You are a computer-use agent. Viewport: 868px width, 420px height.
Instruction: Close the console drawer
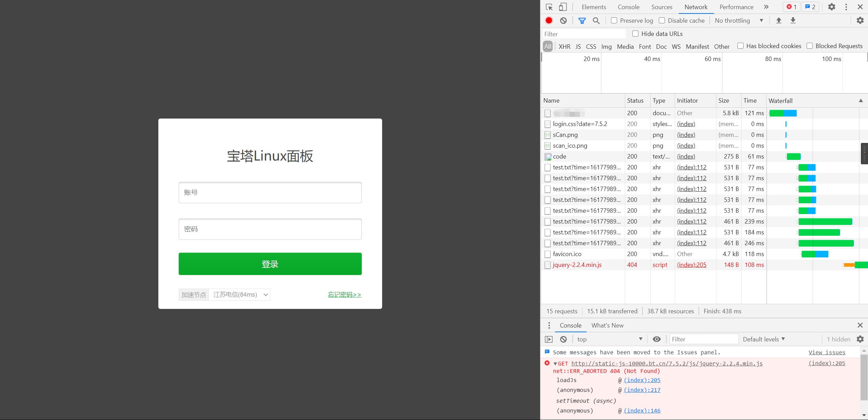point(860,325)
